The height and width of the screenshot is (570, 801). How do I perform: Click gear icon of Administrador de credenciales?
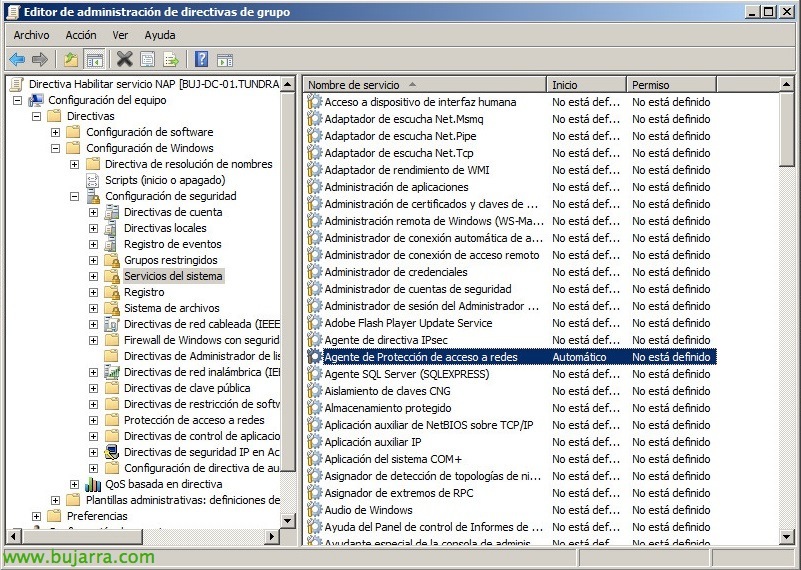315,272
